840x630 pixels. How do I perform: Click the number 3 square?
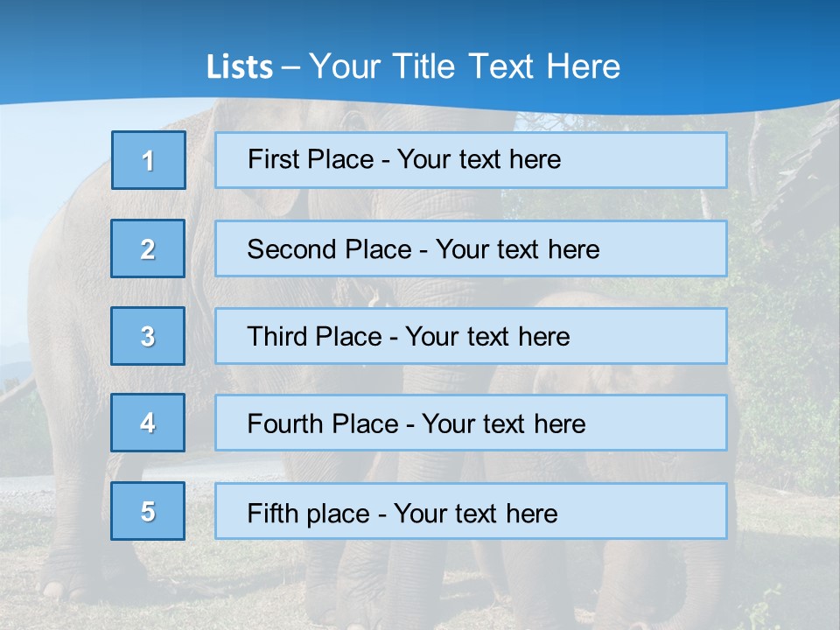pos(148,336)
